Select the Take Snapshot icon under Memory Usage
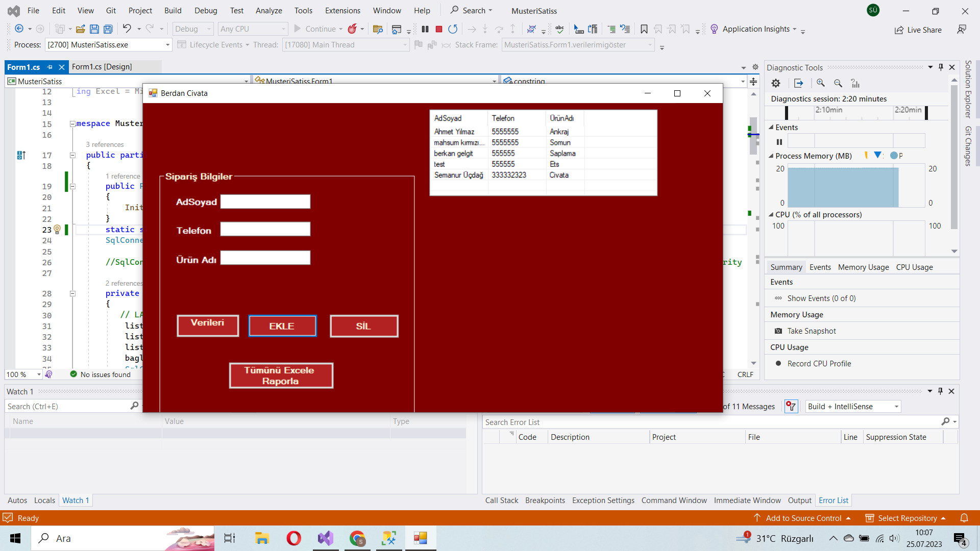Viewport: 980px width, 551px height. [779, 331]
